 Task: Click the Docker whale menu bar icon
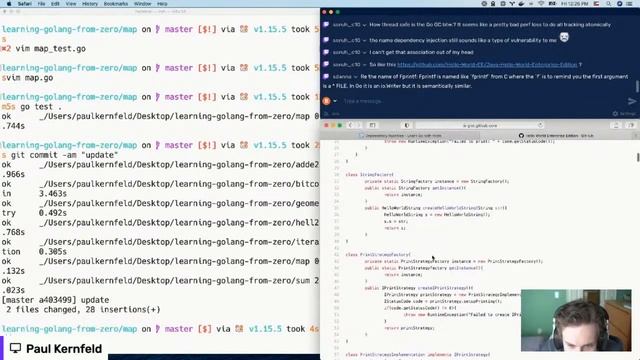tap(522, 4)
